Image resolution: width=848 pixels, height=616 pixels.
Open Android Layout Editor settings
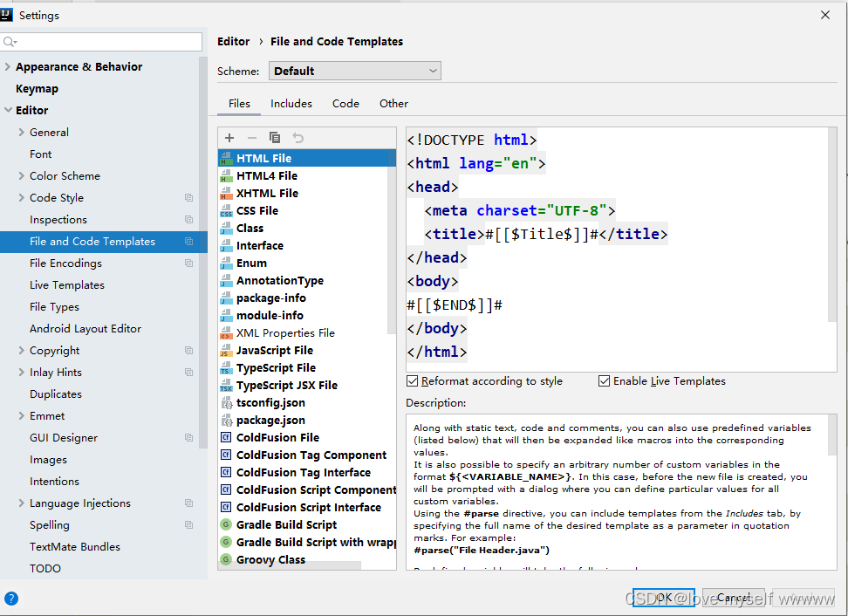[85, 329]
